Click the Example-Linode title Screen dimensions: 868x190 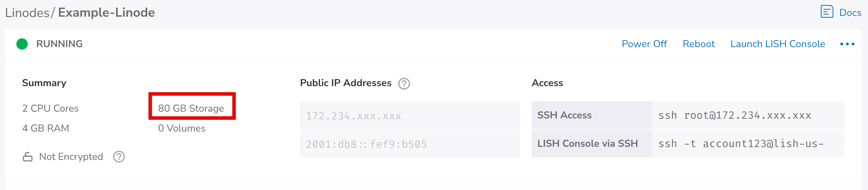coord(107,13)
